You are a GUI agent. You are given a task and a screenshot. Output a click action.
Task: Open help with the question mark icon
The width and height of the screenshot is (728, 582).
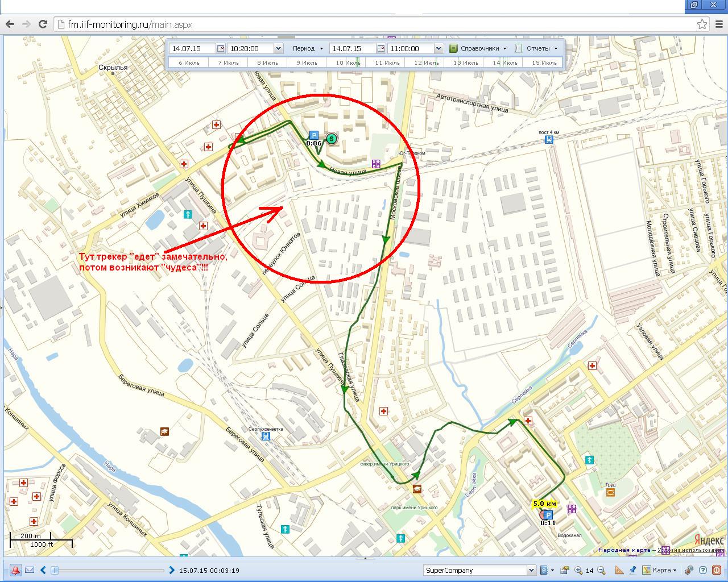point(702,570)
